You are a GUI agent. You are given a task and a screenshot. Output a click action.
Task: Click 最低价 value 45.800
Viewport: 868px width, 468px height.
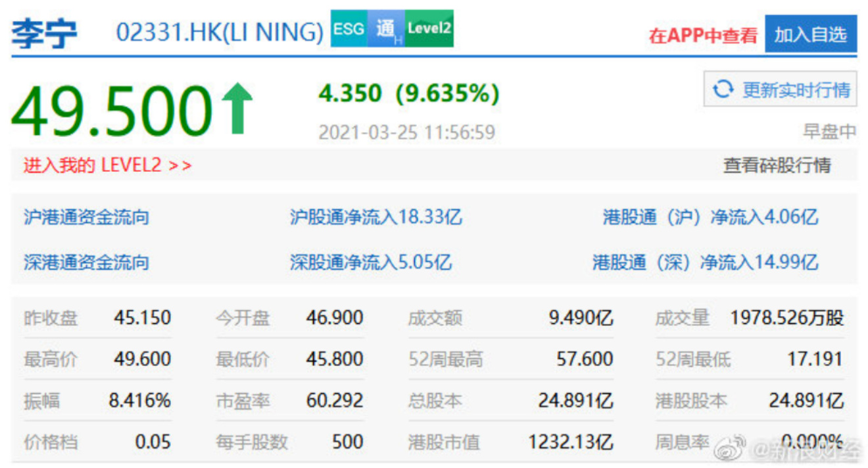(334, 359)
